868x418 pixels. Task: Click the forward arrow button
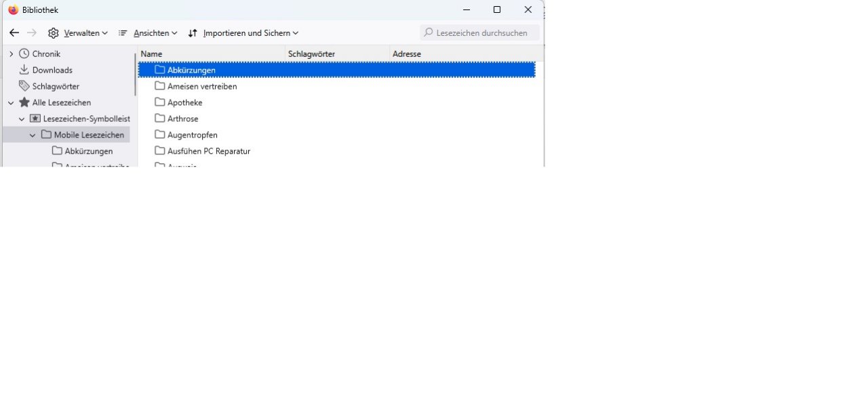point(32,33)
